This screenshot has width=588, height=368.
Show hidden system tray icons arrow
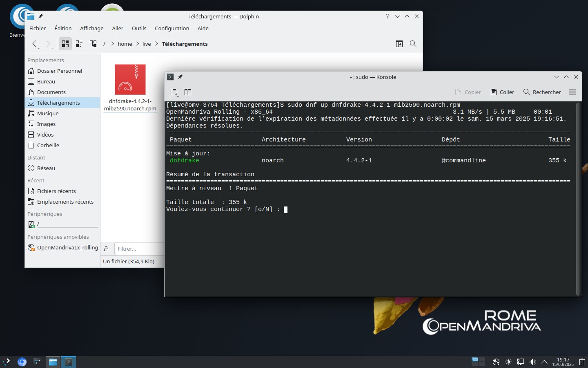click(x=544, y=362)
